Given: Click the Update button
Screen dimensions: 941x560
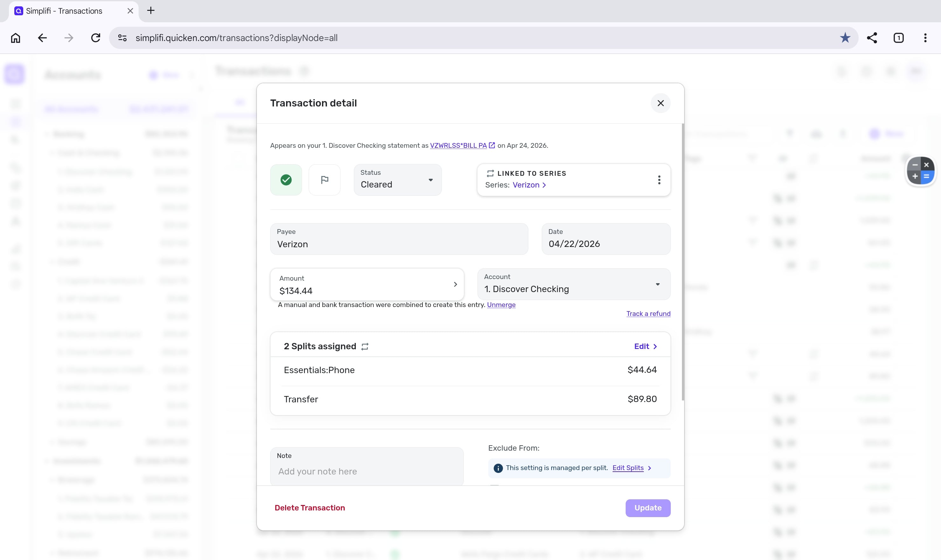Looking at the screenshot, I should tap(647, 508).
